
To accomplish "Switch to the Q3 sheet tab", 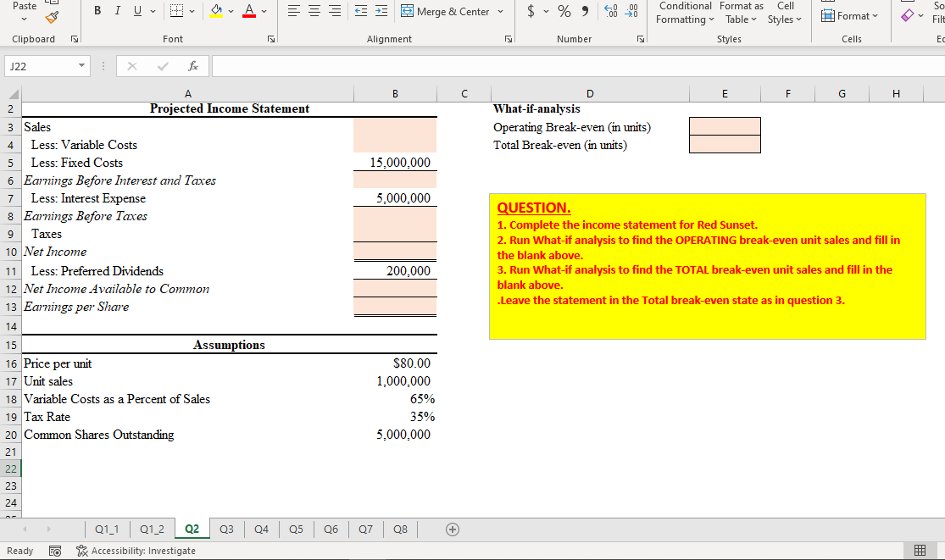I will point(226,529).
